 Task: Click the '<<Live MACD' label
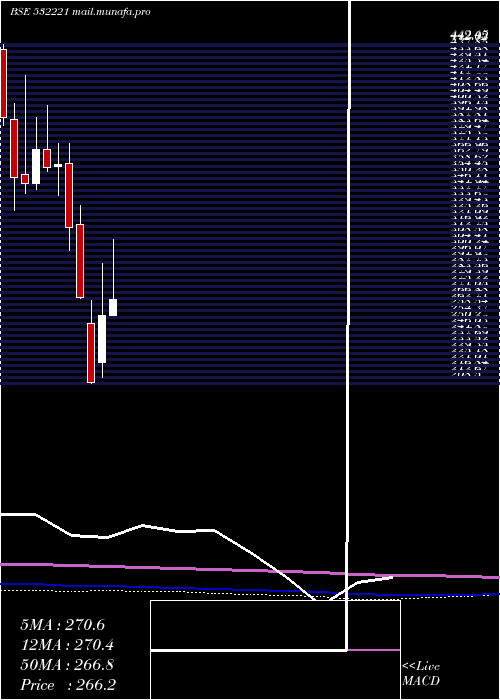pyautogui.click(x=421, y=674)
